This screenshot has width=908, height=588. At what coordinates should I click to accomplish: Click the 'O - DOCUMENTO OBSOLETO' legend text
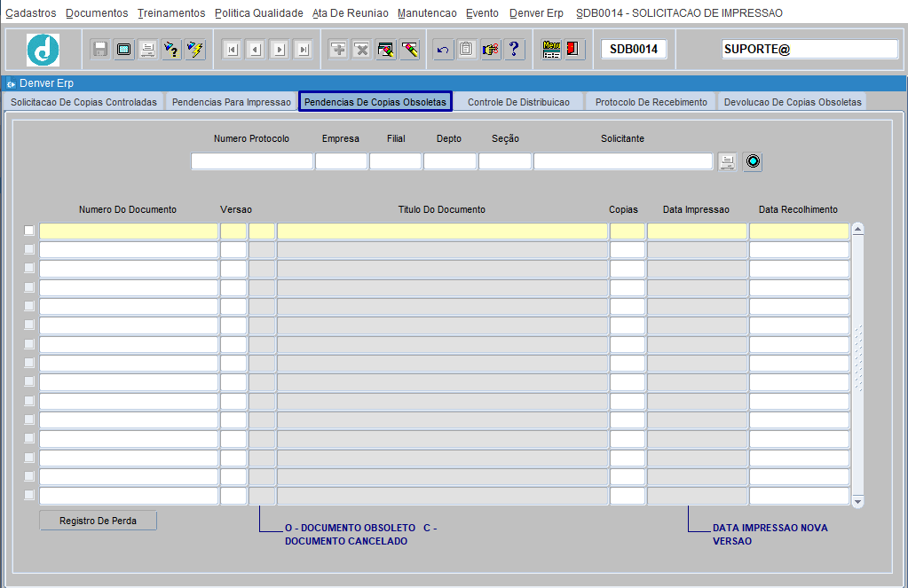tap(350, 528)
